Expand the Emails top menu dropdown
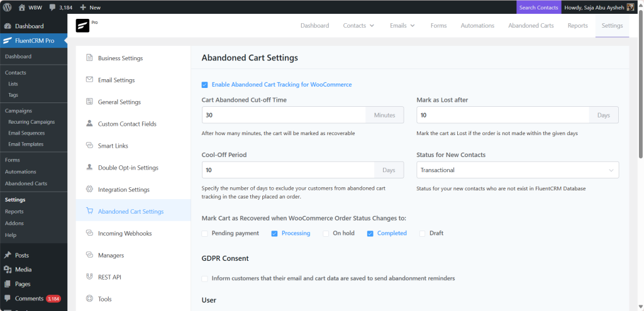The image size is (644, 311). (x=402, y=25)
